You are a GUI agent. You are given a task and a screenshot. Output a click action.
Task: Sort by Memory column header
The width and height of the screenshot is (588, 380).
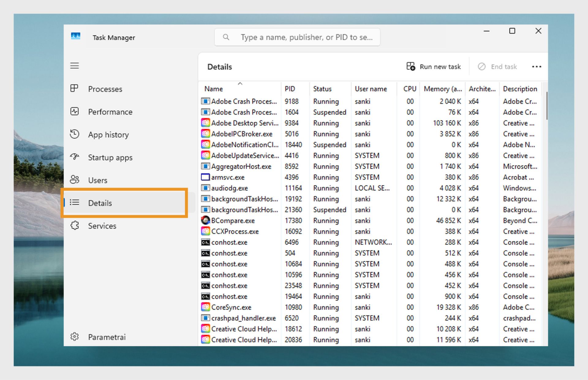[442, 89]
